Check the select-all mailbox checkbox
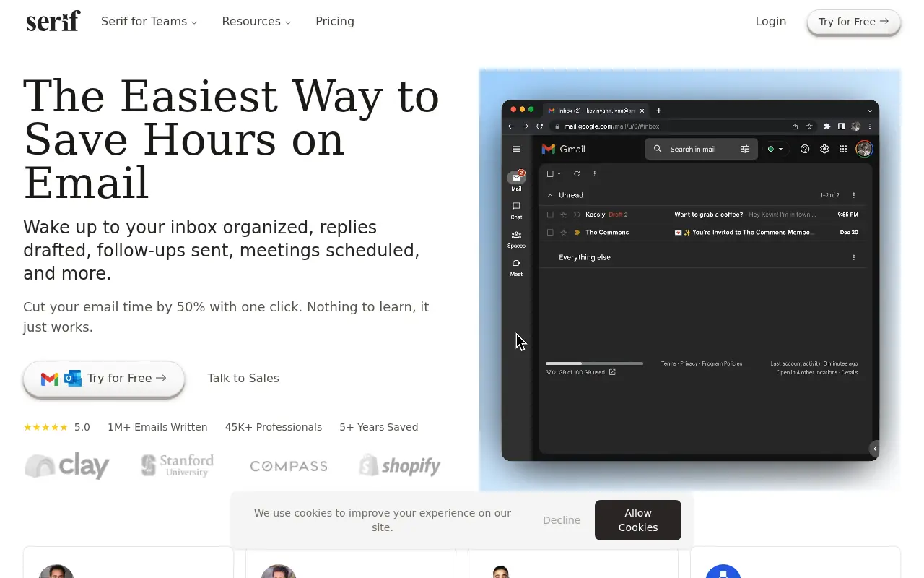This screenshot has width=924, height=578. tap(549, 173)
